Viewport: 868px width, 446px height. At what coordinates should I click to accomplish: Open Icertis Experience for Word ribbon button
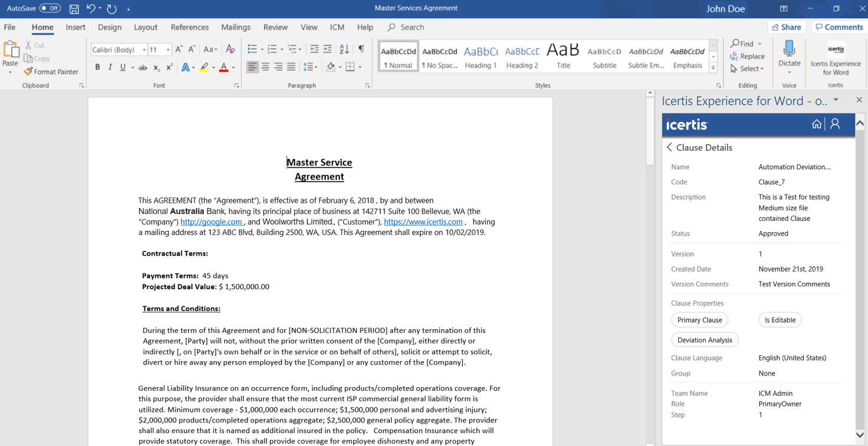click(x=836, y=58)
